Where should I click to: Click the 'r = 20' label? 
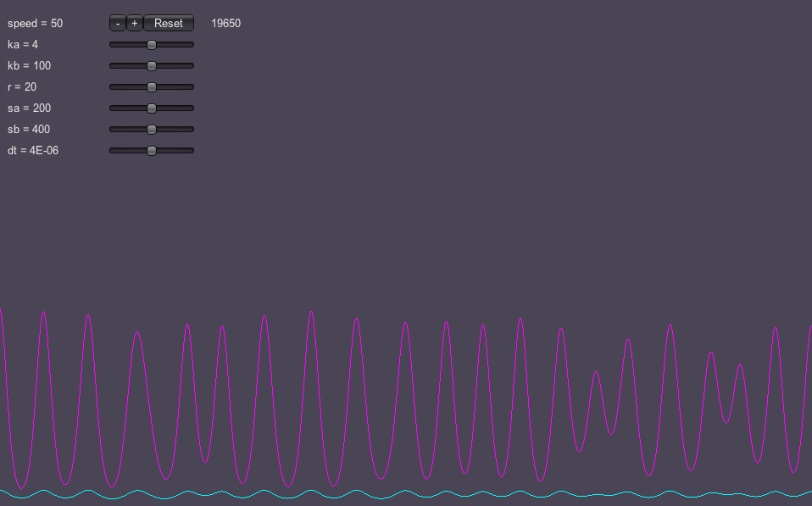click(22, 87)
